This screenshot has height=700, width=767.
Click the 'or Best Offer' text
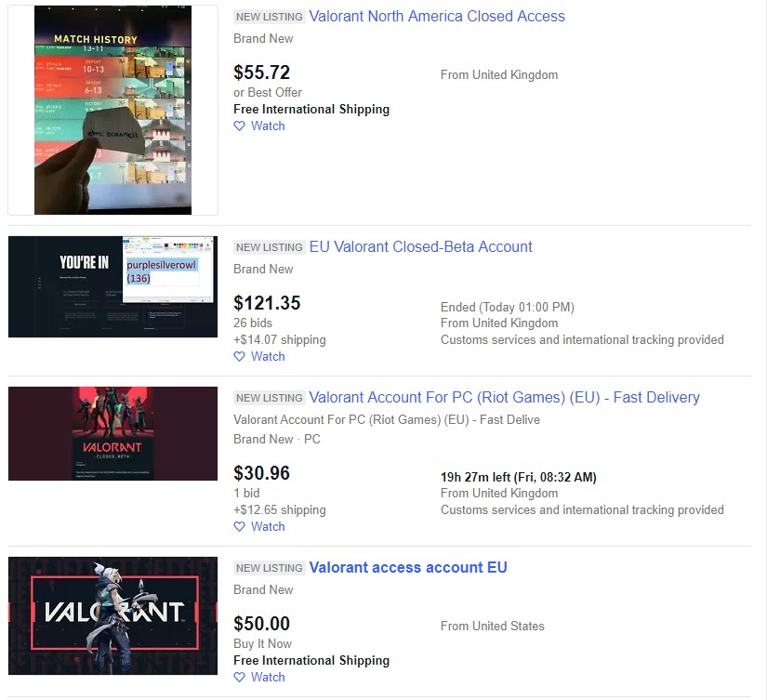coord(268,92)
